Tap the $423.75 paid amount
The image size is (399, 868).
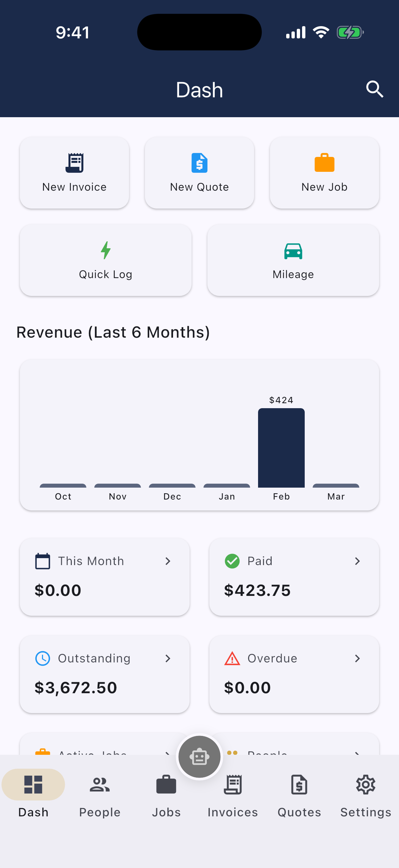pos(257,590)
